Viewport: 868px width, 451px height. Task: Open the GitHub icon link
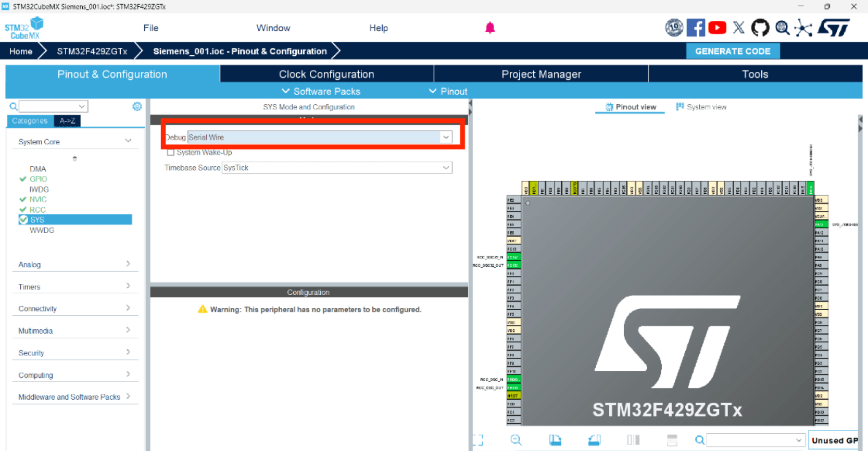[x=760, y=28]
